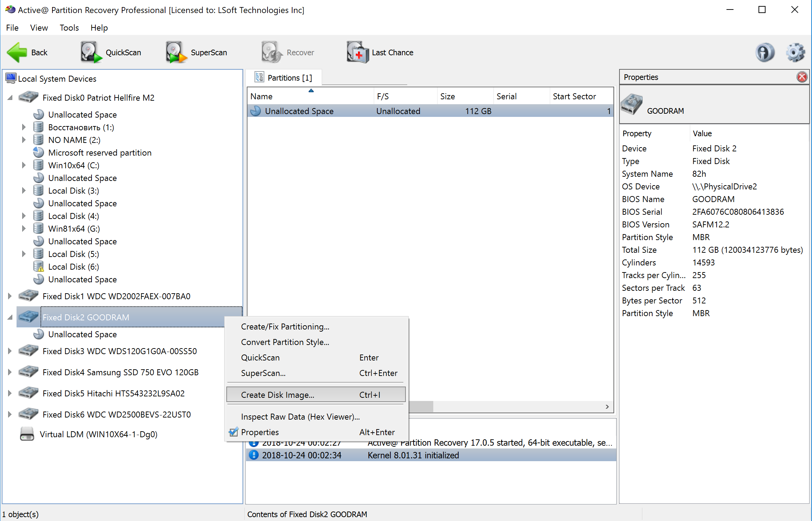Select the Virtual LDM disk icon
Viewport: 812px width, 521px height.
pos(26,434)
